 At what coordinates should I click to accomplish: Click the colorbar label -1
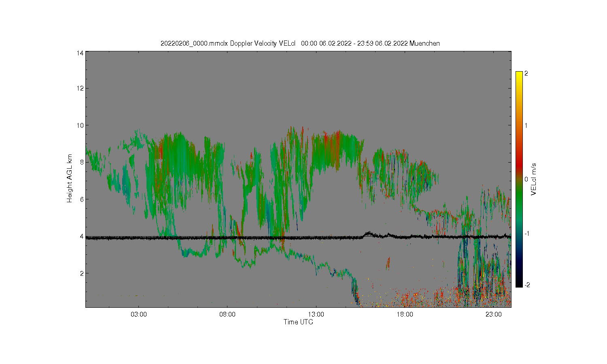tap(527, 234)
